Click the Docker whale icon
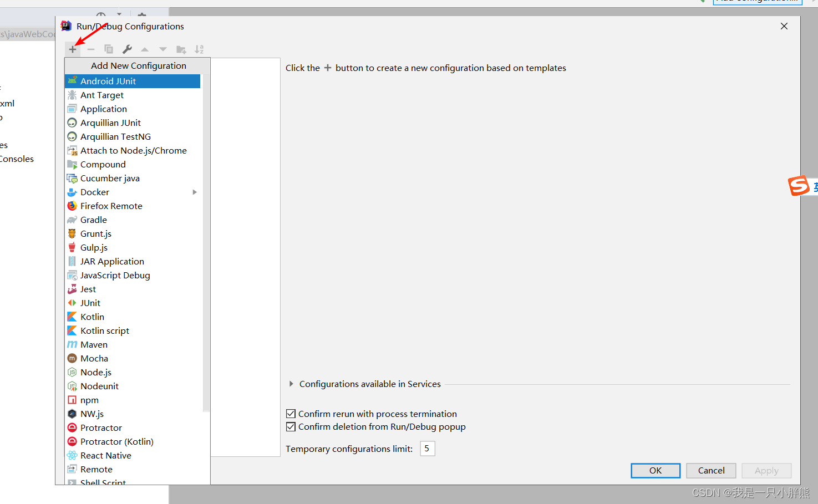This screenshot has height=504, width=818. (72, 192)
